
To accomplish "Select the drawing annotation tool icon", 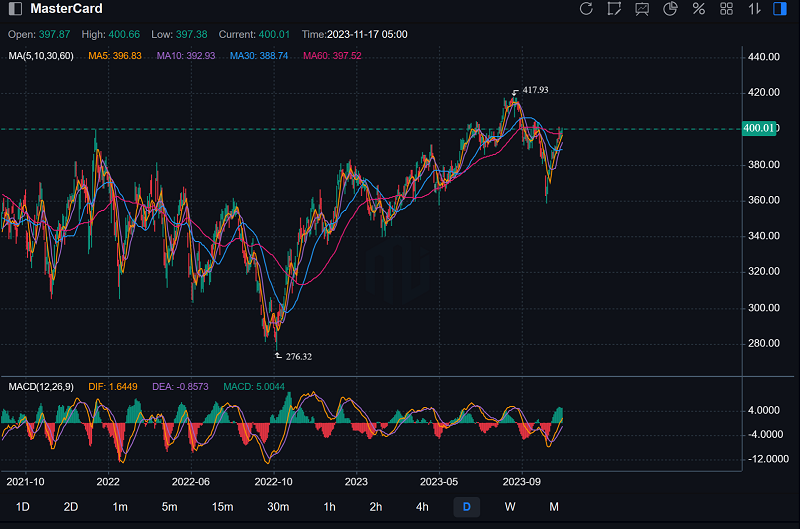I will (614, 9).
